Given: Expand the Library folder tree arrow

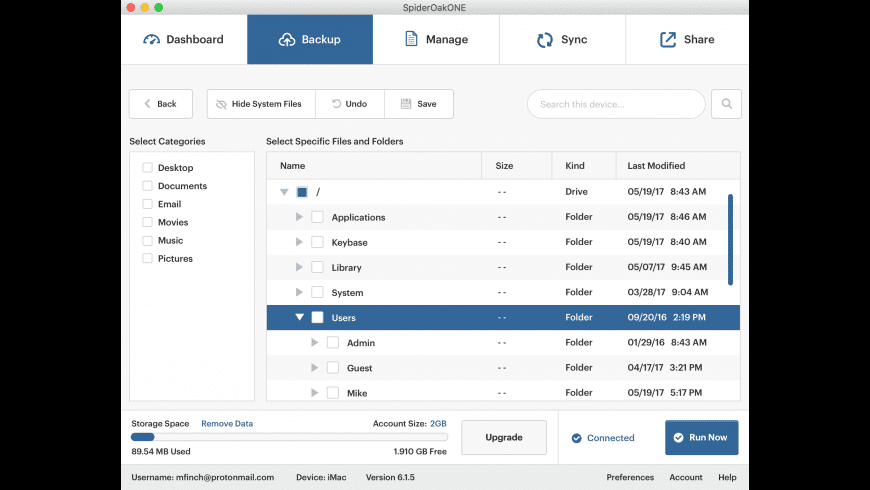Looking at the screenshot, I should [x=299, y=267].
